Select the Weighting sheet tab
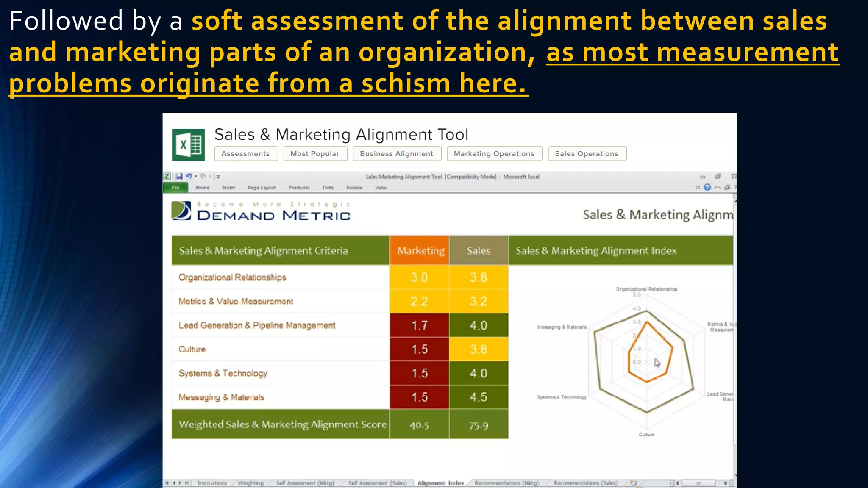 pos(250,483)
